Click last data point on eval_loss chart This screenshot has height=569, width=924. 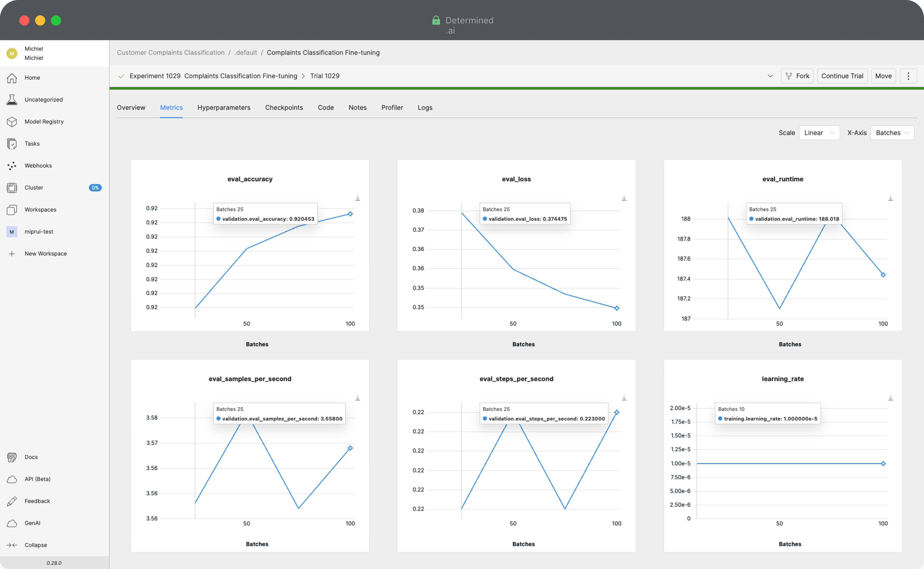[617, 308]
